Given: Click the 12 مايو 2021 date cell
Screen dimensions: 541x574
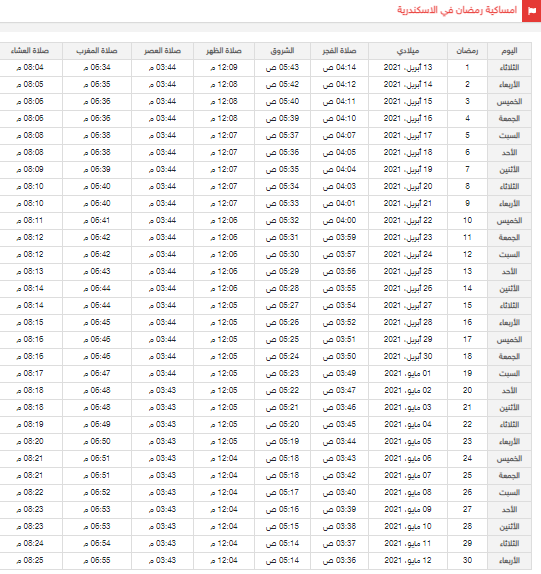Looking at the screenshot, I should click(408, 560).
